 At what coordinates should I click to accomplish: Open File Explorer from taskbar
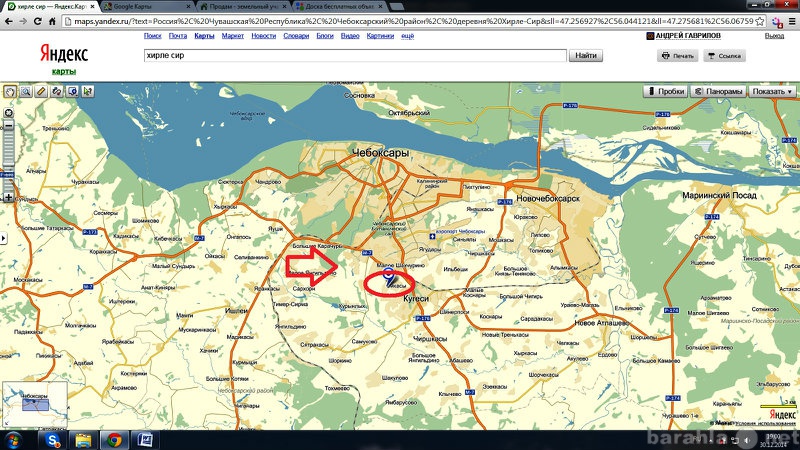(x=83, y=440)
